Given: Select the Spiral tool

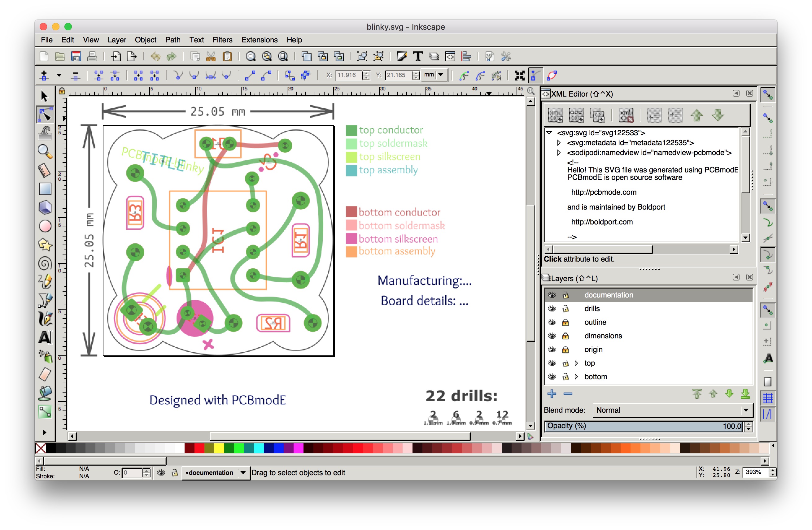Looking at the screenshot, I should 45,263.
